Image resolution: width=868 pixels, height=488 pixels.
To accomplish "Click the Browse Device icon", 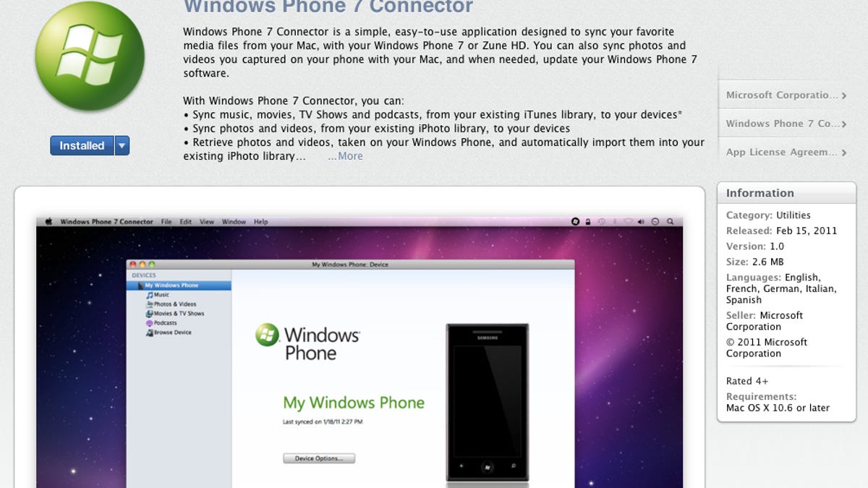I will pos(148,333).
